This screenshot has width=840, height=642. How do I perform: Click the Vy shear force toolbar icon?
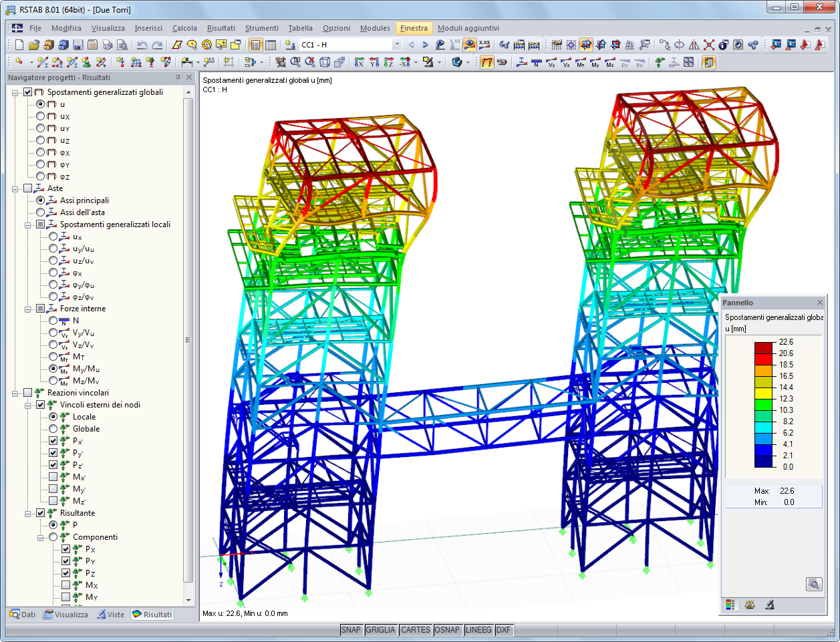(x=551, y=63)
